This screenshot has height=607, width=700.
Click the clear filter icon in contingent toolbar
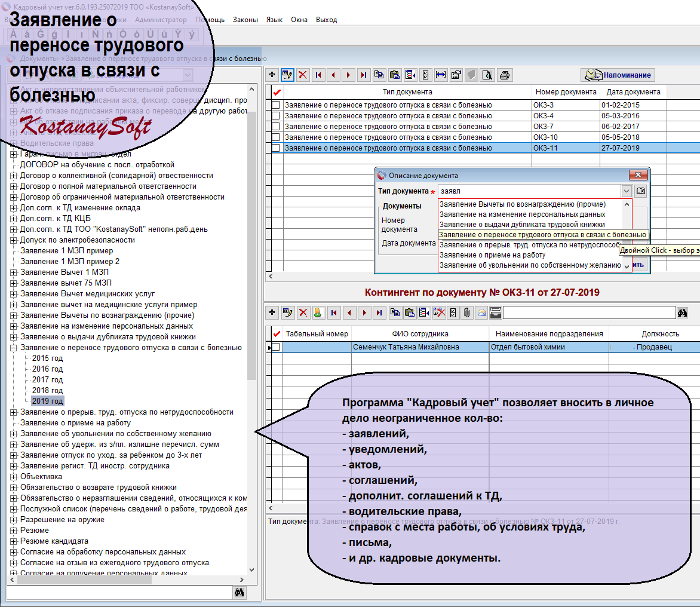(x=439, y=312)
